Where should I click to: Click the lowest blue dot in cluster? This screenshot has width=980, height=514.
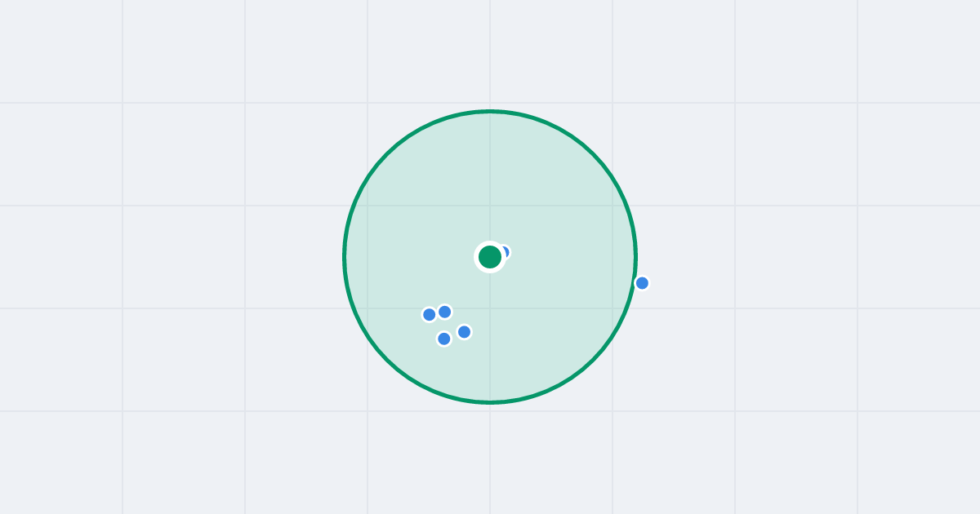[444, 339]
